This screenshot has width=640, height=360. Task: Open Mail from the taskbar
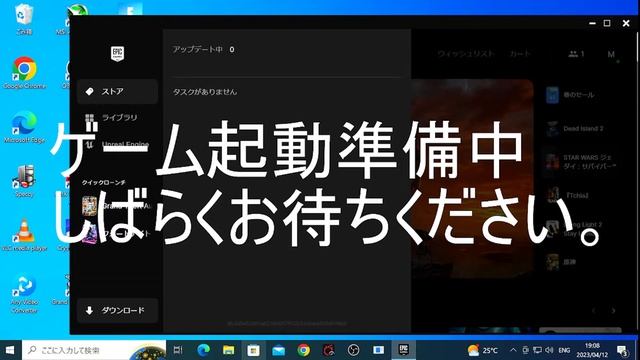tap(278, 350)
